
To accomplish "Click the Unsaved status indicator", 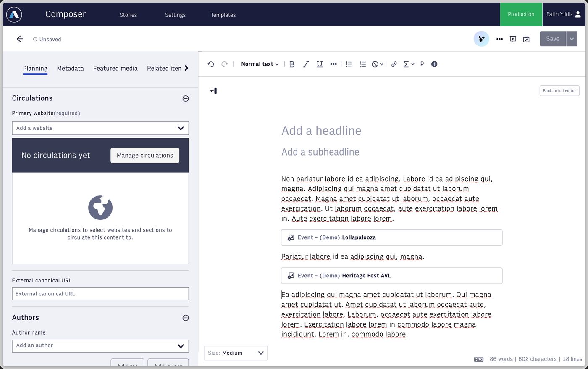I will [x=47, y=39].
